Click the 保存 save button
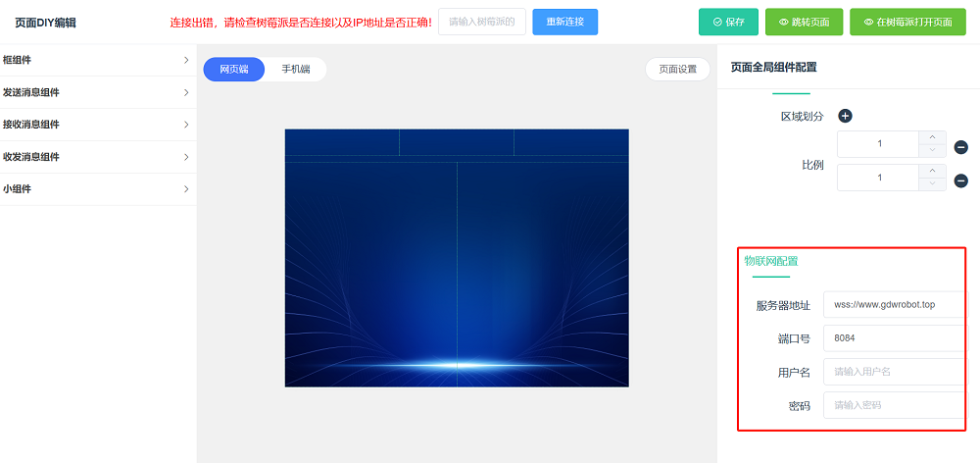This screenshot has width=980, height=463. point(728,22)
